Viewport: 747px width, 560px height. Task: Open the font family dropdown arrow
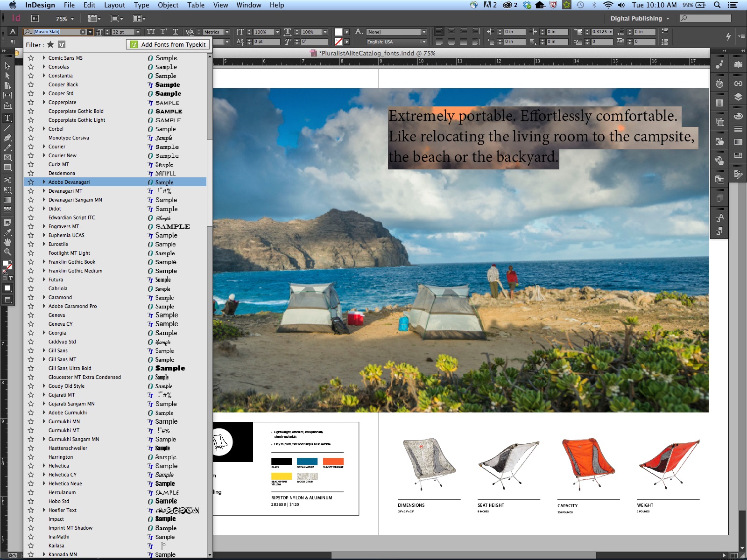click(90, 32)
